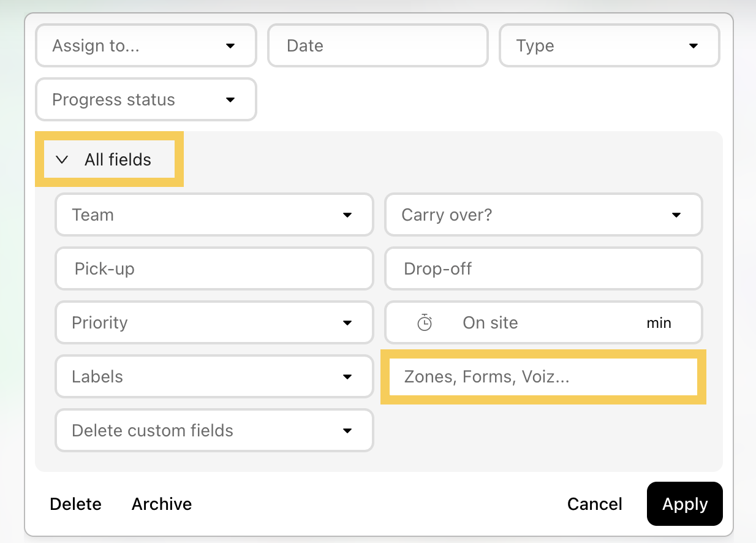Click the stopwatch icon beside On site
This screenshot has height=543, width=756.
[425, 322]
